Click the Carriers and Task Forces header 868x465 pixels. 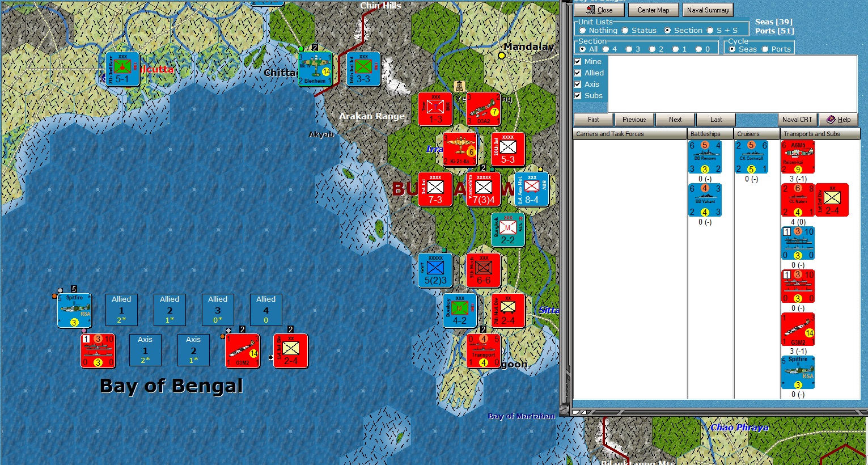pyautogui.click(x=630, y=134)
